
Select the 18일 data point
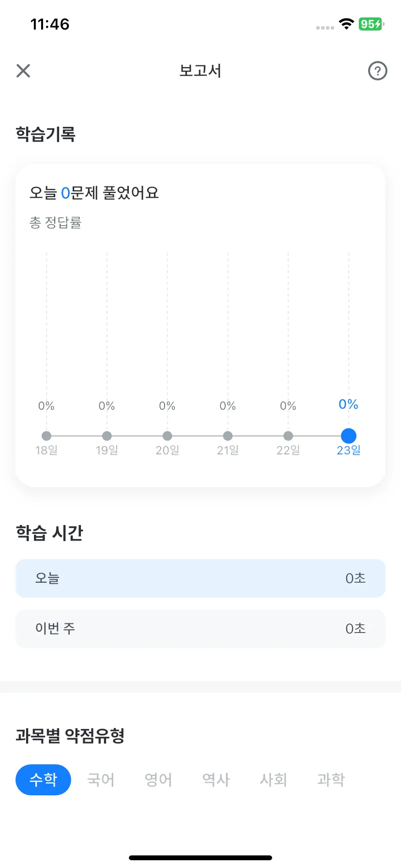pyautogui.click(x=46, y=436)
